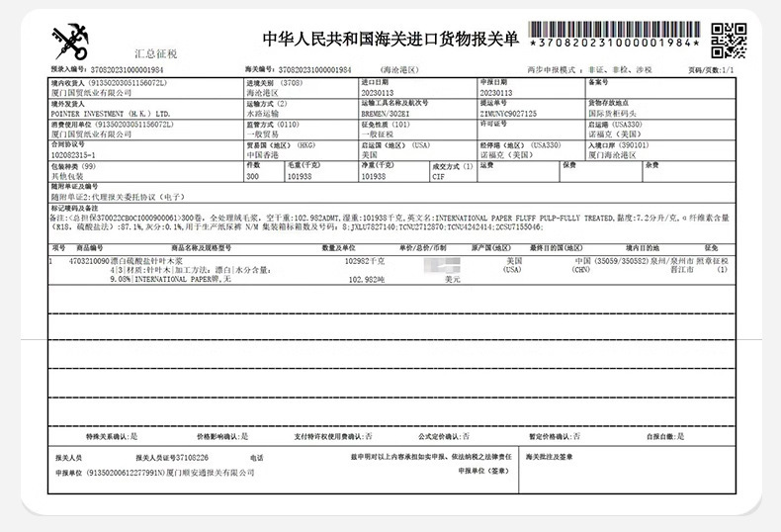This screenshot has height=532, width=781.
Task: Click 特殊关系确认:是
Action: point(112,436)
